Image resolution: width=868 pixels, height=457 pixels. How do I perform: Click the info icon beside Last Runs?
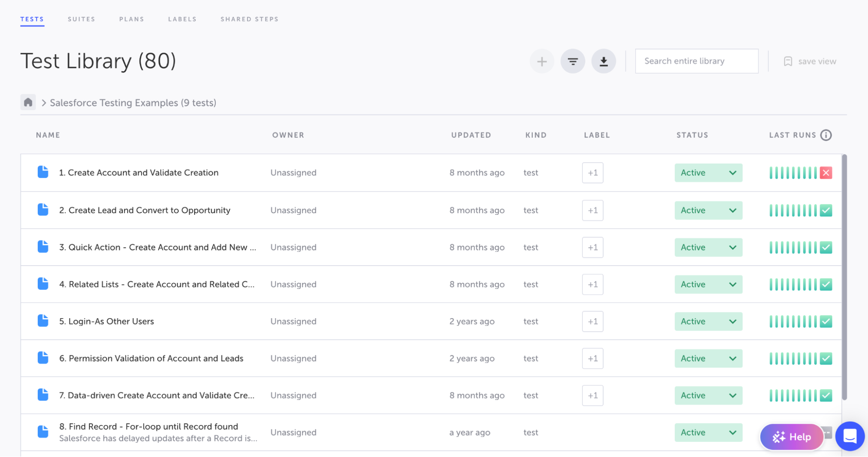coord(826,135)
